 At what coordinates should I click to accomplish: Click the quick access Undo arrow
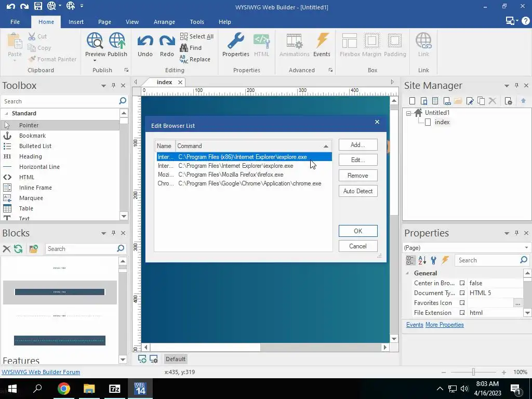coord(11,6)
